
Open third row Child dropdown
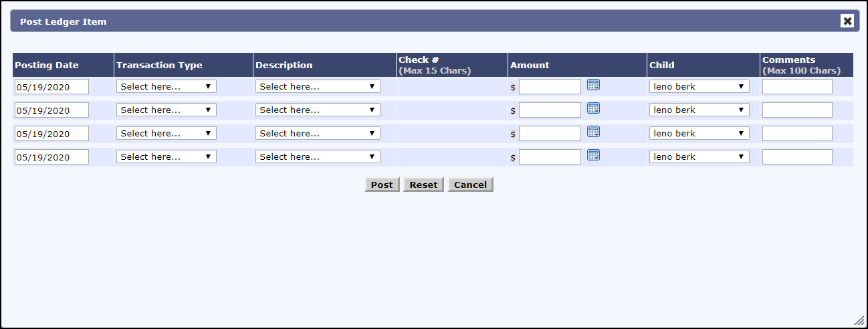699,134
